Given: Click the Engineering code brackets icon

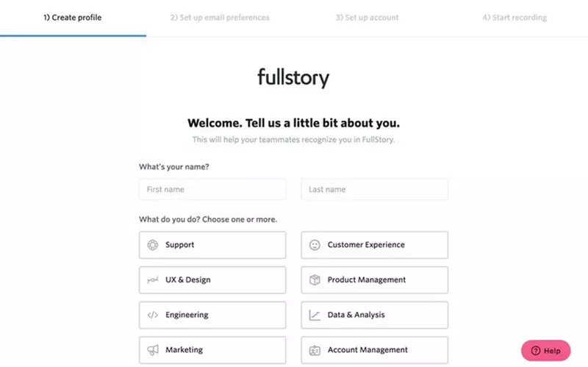Looking at the screenshot, I should pyautogui.click(x=153, y=315).
